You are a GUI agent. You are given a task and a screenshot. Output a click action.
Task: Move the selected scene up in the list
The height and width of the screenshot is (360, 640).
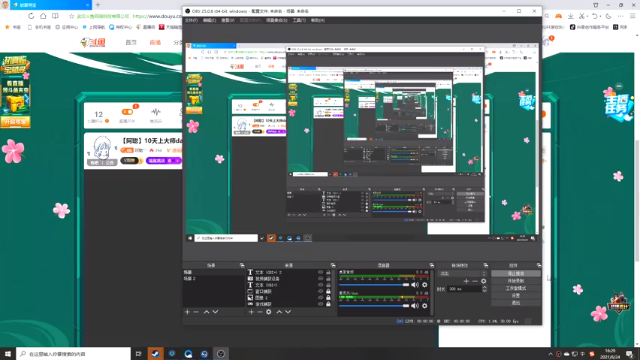[x=207, y=312]
